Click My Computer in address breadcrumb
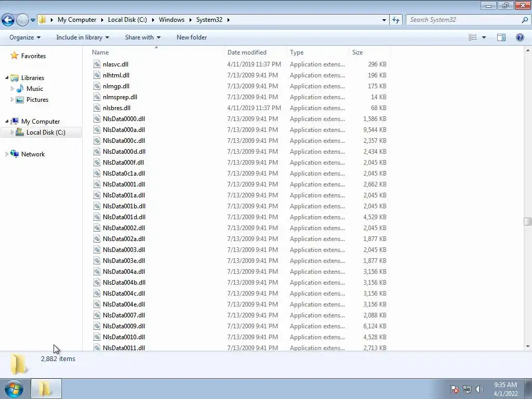Viewport: 532px width, 399px height. [x=77, y=20]
